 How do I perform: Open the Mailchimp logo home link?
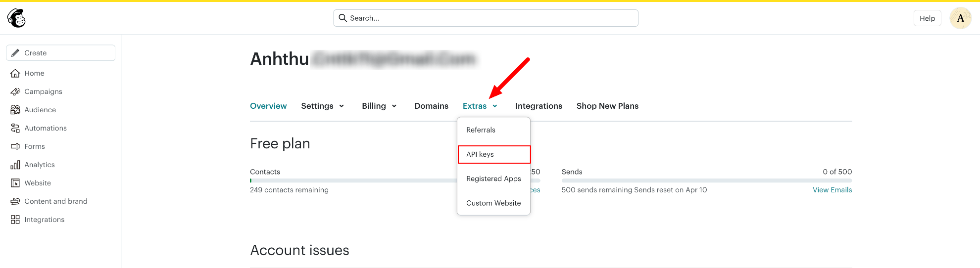[x=16, y=18]
